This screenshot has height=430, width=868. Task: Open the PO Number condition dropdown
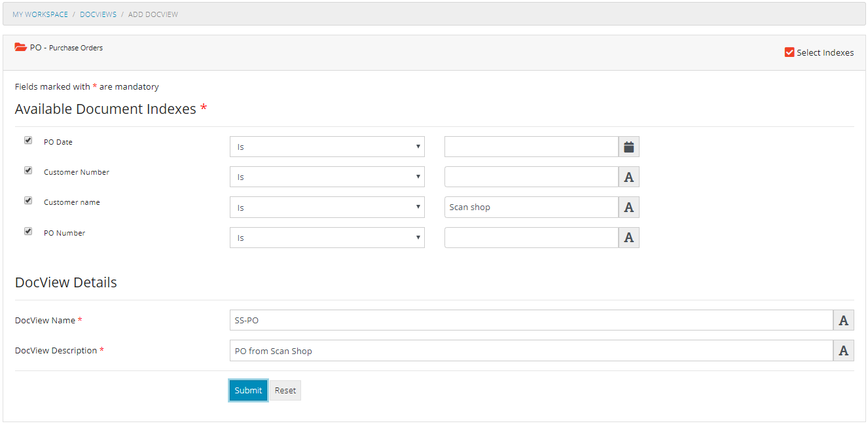coord(327,238)
